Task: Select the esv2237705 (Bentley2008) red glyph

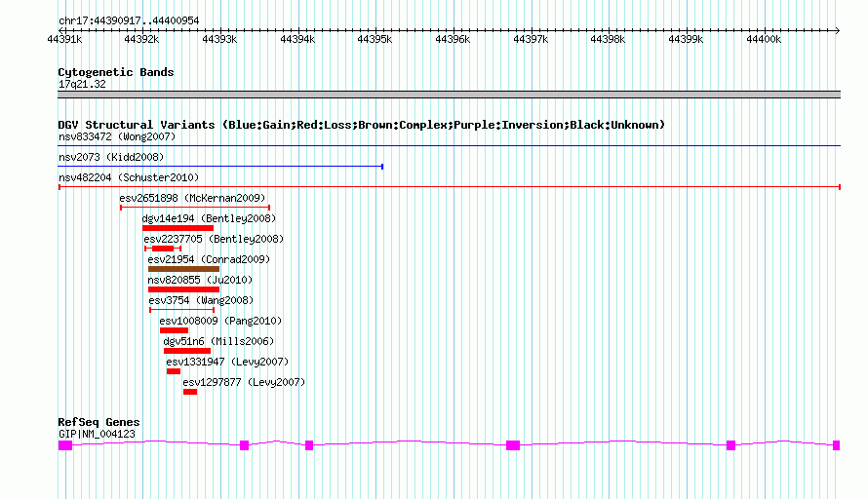Action: [x=163, y=249]
